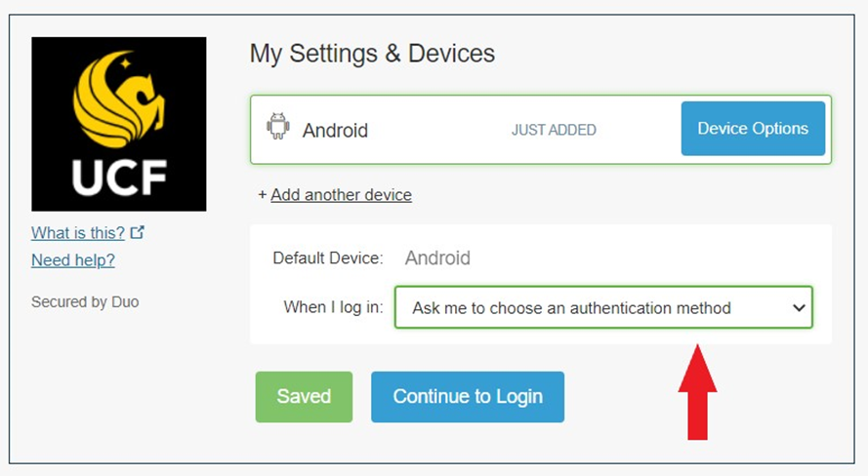This screenshot has width=868, height=476.
Task: Click the Add another device link
Action: [x=341, y=195]
